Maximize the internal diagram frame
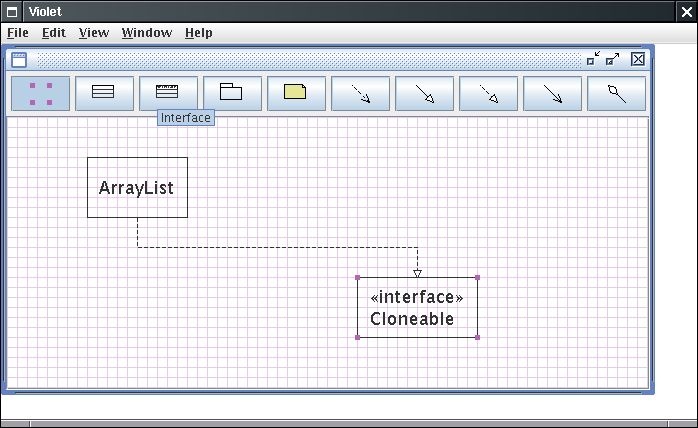This screenshot has width=698, height=428. pos(613,59)
